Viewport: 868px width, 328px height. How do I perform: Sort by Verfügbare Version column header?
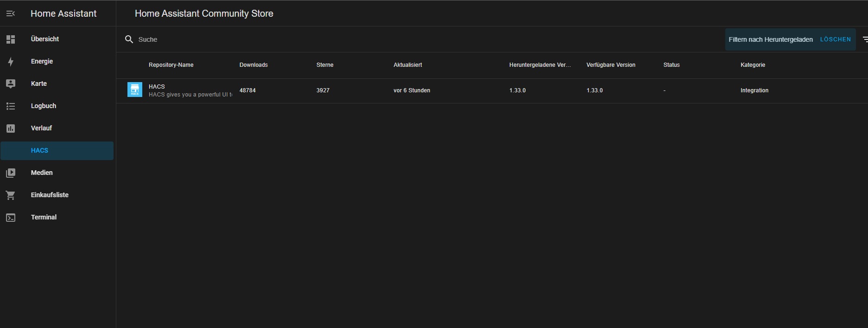tap(611, 65)
